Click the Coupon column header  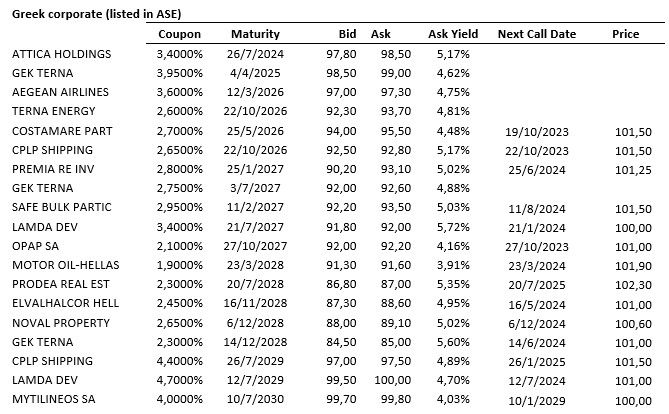180,34
